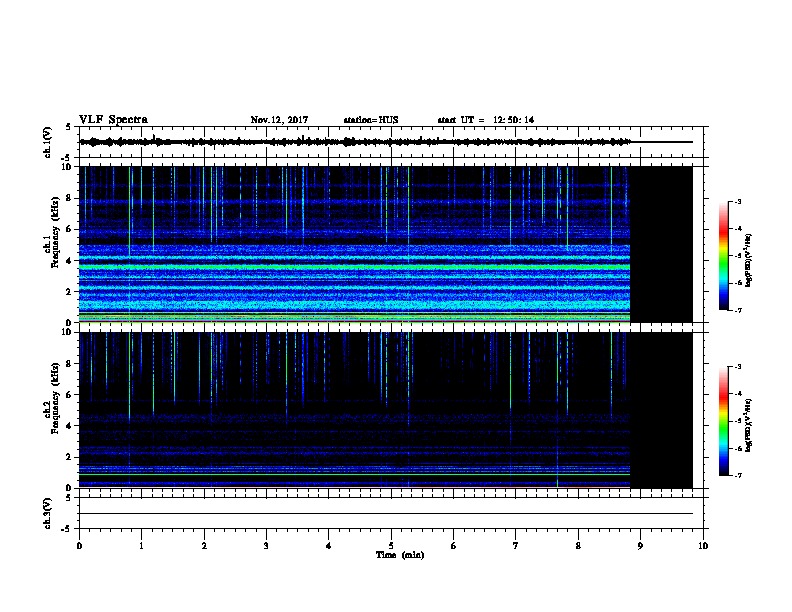
Task: Click the "10" tick on the time axis
Action: click(703, 546)
